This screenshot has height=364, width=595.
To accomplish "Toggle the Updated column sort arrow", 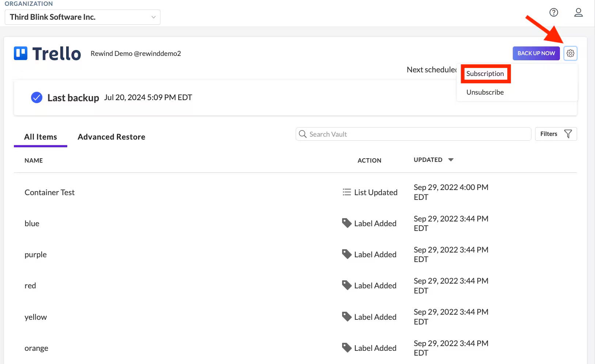I will click(x=451, y=160).
